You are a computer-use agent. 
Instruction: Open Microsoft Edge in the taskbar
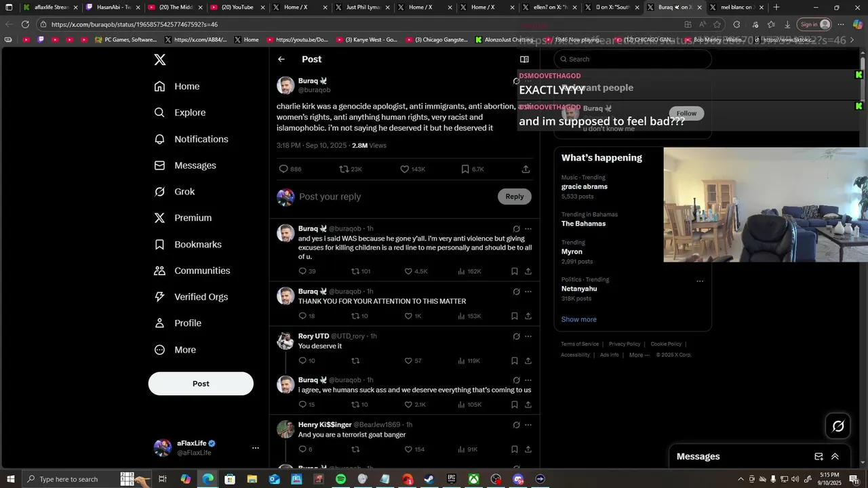point(208,479)
